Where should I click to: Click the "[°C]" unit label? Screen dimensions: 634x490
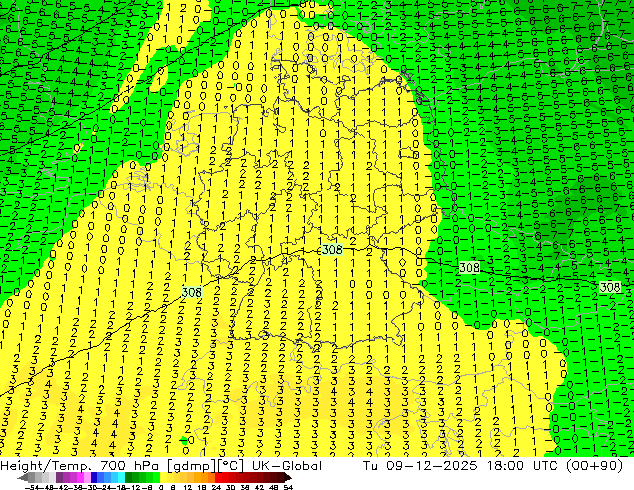pos(230,466)
